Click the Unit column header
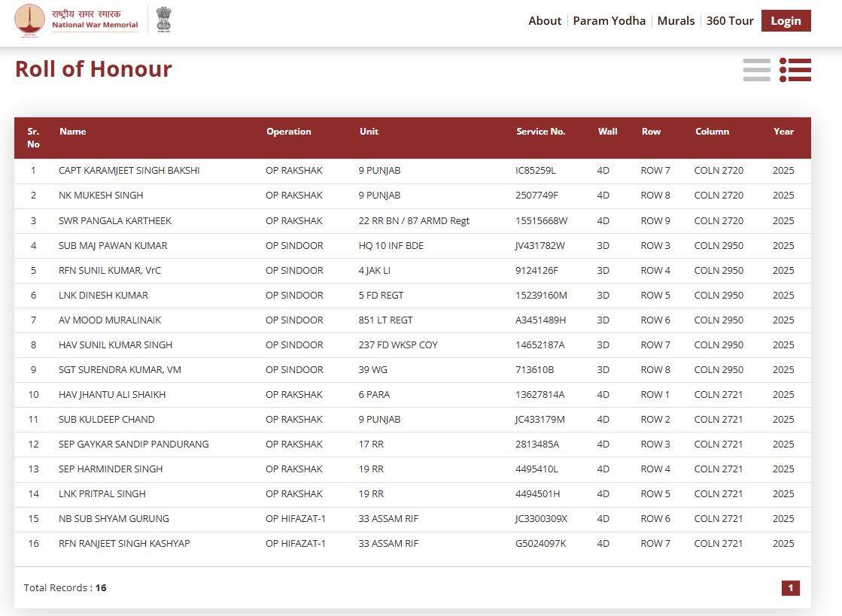 [x=369, y=132]
